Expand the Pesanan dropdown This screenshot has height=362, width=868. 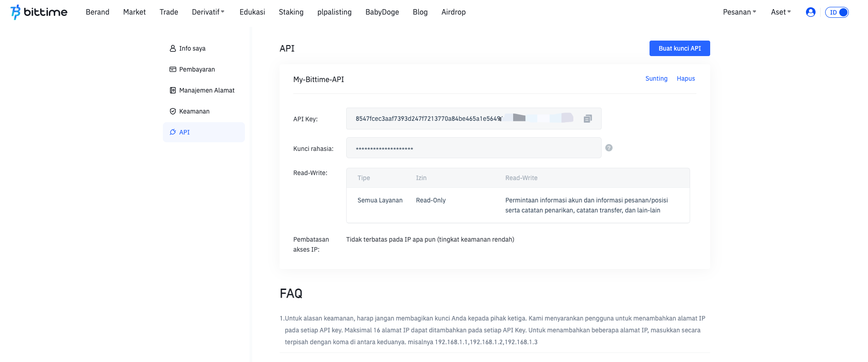(x=739, y=12)
